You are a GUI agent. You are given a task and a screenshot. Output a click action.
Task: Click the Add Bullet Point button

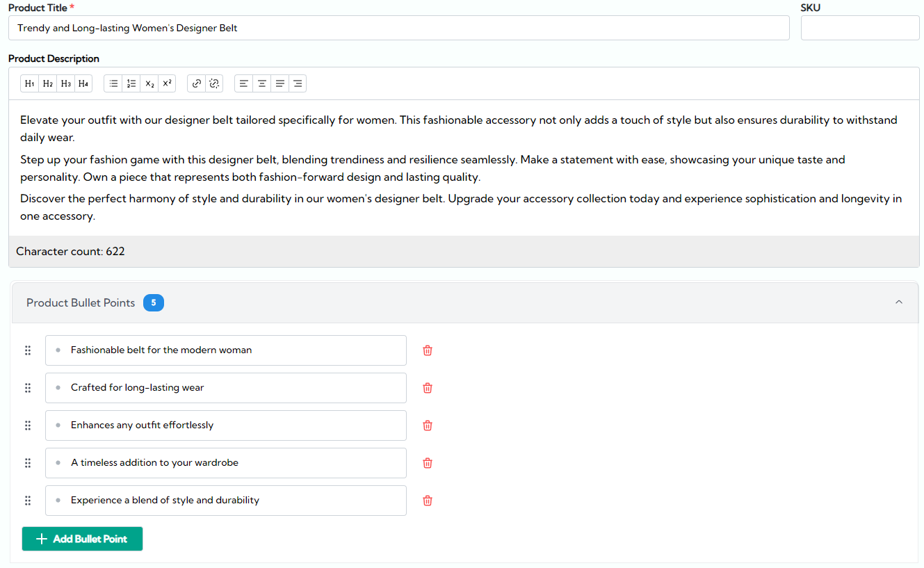click(81, 538)
